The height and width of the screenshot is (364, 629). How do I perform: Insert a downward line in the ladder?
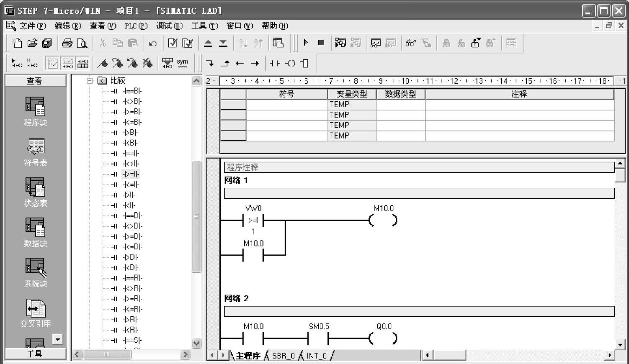pyautogui.click(x=210, y=63)
